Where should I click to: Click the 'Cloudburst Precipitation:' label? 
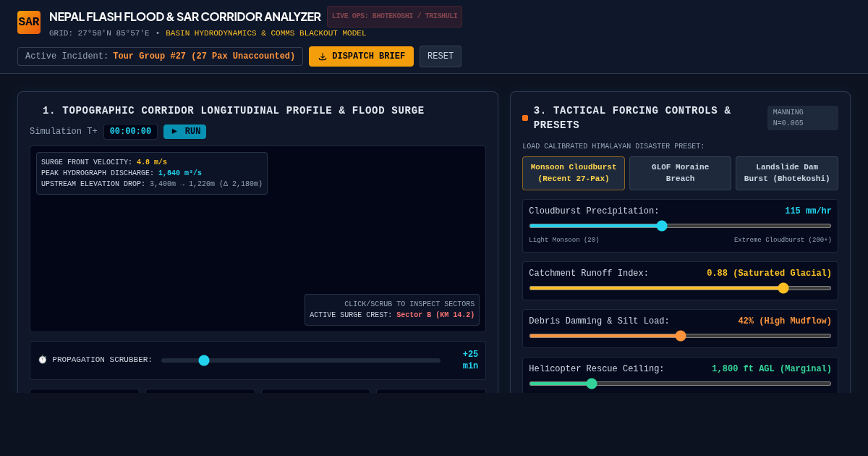(594, 211)
